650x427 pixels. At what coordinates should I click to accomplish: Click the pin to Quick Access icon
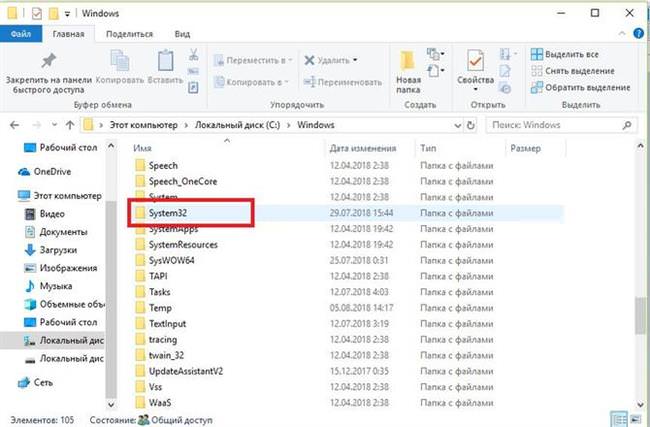tap(49, 61)
